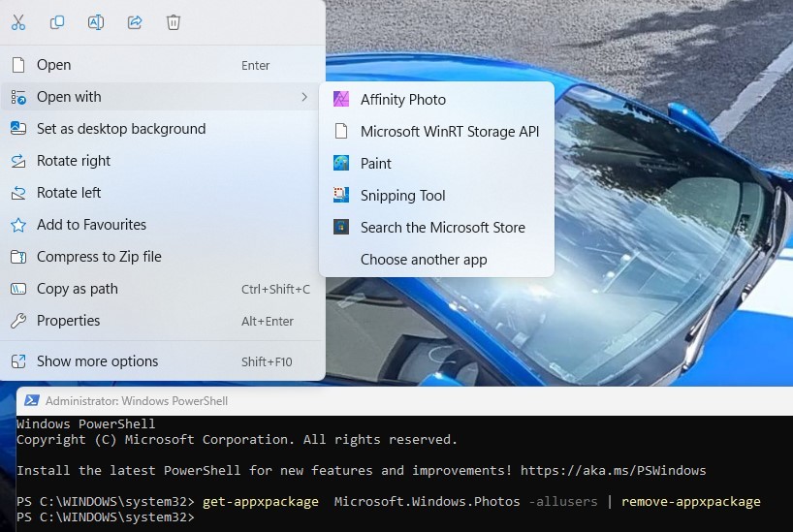Image resolution: width=793 pixels, height=532 pixels.
Task: Click the Microsoft WinRT Storage API file icon
Action: (x=341, y=131)
